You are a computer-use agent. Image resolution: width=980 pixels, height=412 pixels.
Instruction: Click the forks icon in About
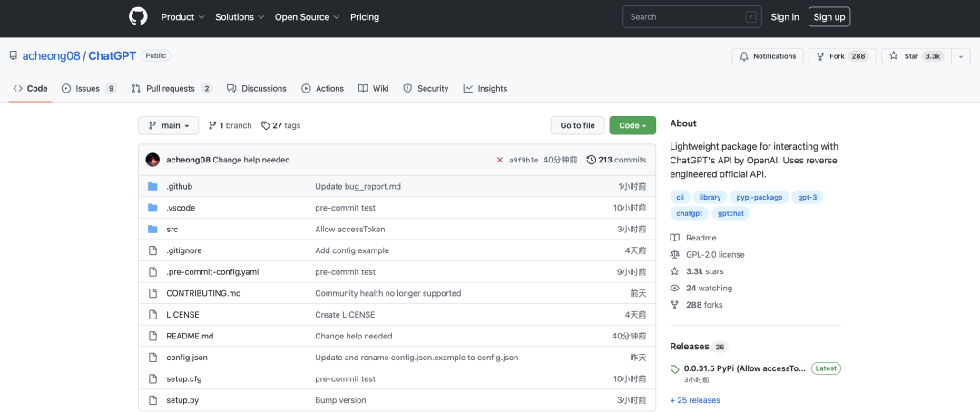point(674,305)
